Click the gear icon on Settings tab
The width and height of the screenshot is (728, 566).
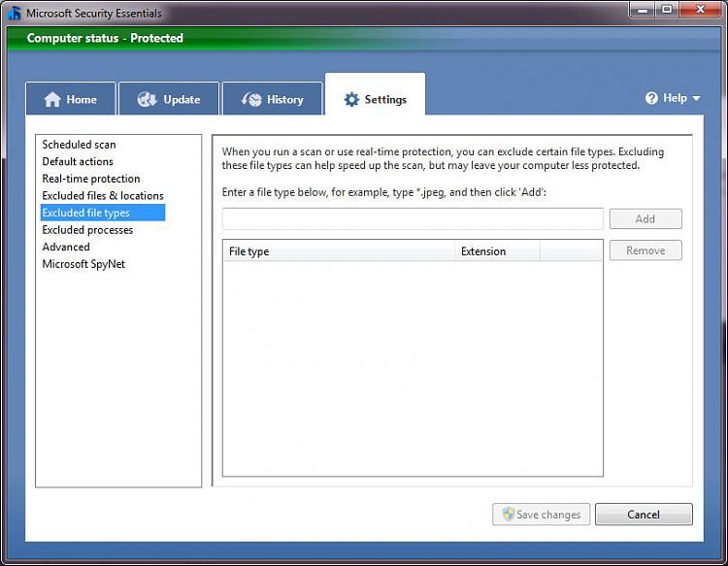[x=351, y=99]
